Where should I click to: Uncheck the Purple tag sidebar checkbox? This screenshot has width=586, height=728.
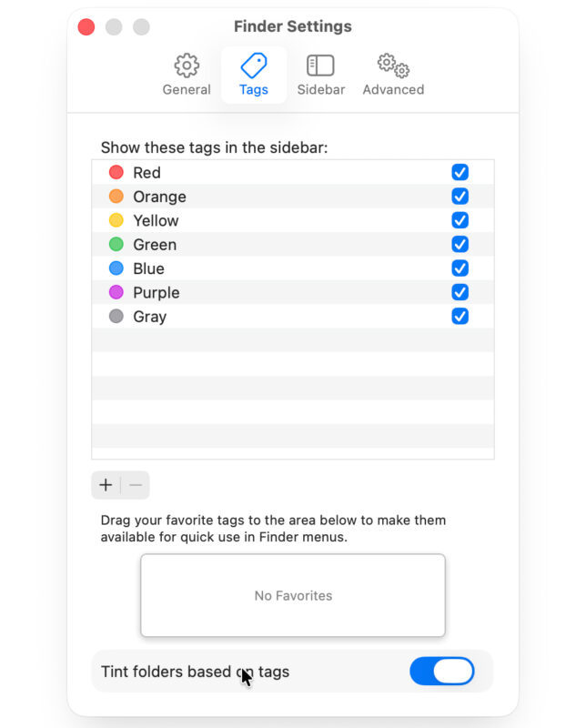click(x=460, y=293)
